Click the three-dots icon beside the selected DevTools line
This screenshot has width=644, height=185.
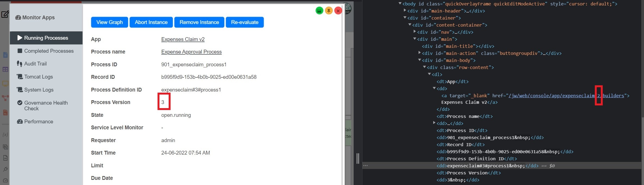tap(366, 165)
